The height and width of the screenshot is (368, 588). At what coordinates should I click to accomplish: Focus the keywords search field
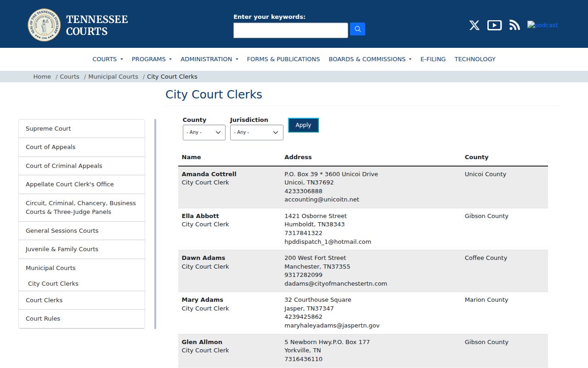[x=290, y=30]
